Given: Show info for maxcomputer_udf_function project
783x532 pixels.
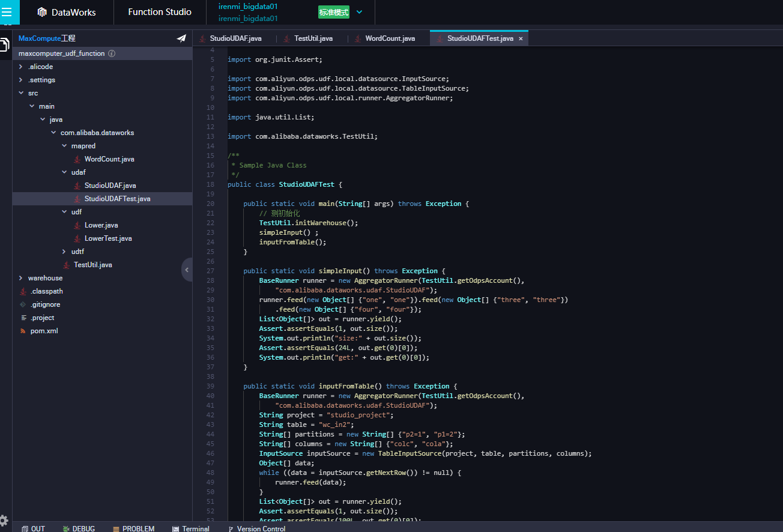Looking at the screenshot, I should point(112,53).
